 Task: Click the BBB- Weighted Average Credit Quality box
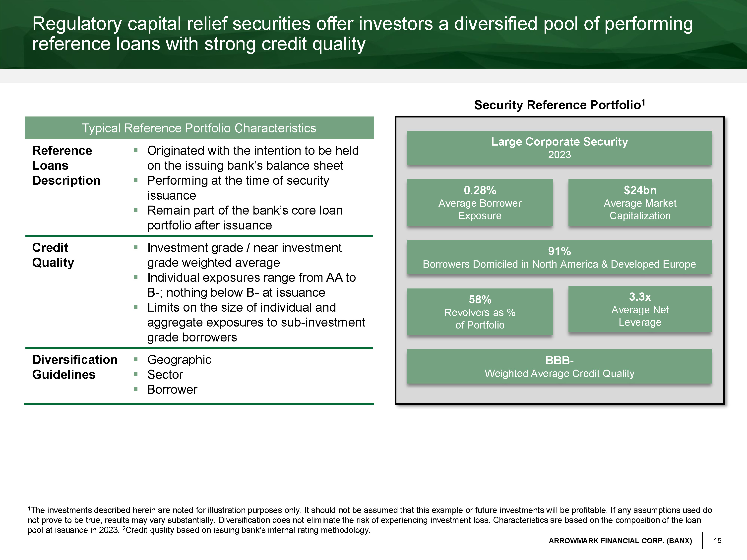pyautogui.click(x=559, y=367)
